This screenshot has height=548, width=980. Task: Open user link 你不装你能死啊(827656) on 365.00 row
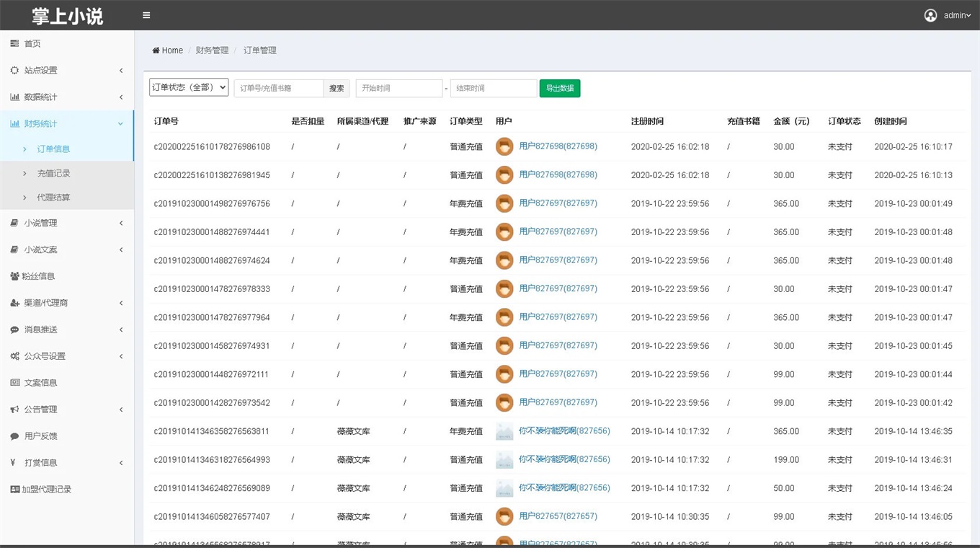click(x=564, y=431)
